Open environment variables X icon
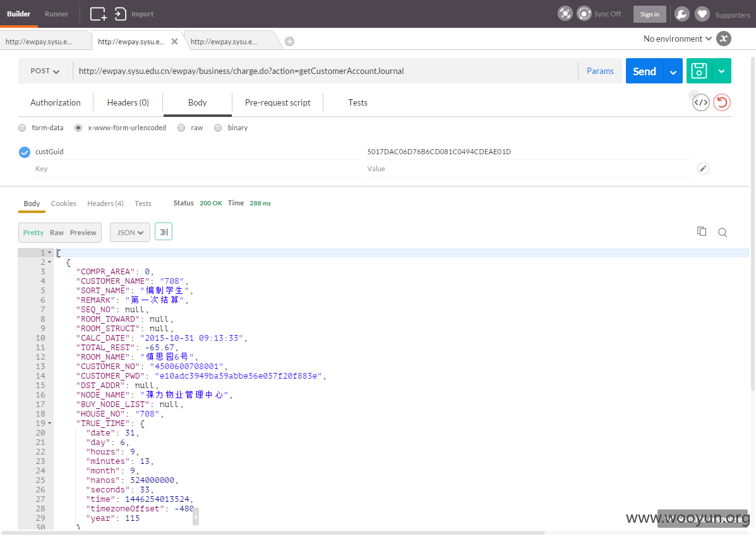The image size is (756, 536). click(x=724, y=39)
